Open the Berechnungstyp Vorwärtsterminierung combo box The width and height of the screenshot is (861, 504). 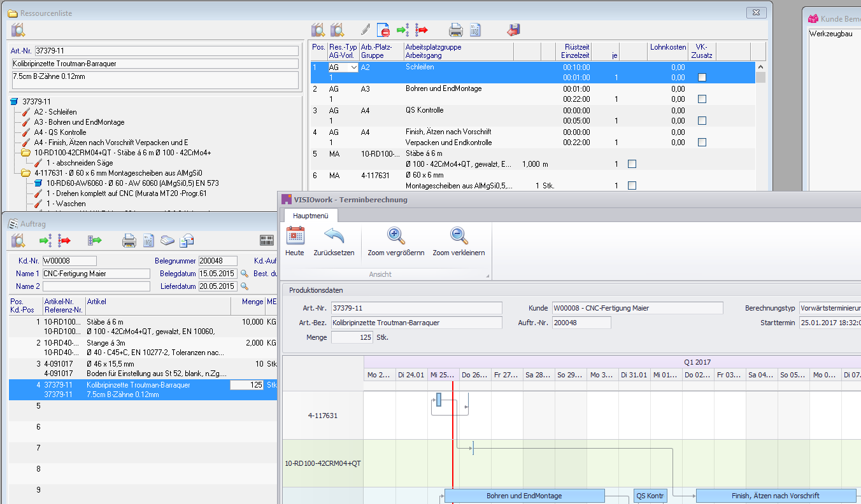click(829, 308)
